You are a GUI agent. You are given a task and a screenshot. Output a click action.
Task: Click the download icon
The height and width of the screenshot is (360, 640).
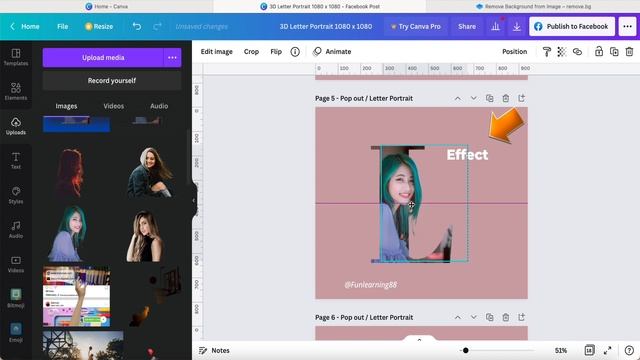pyautogui.click(x=516, y=27)
